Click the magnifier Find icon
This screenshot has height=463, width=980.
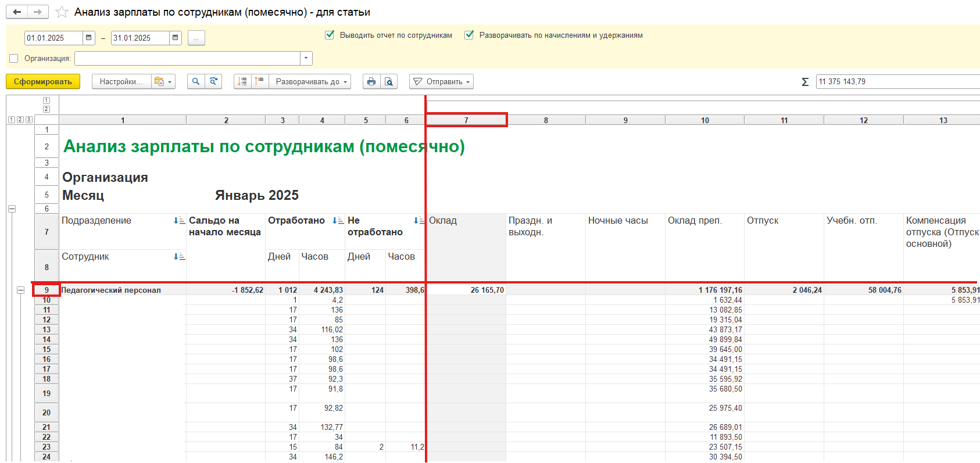(x=196, y=82)
